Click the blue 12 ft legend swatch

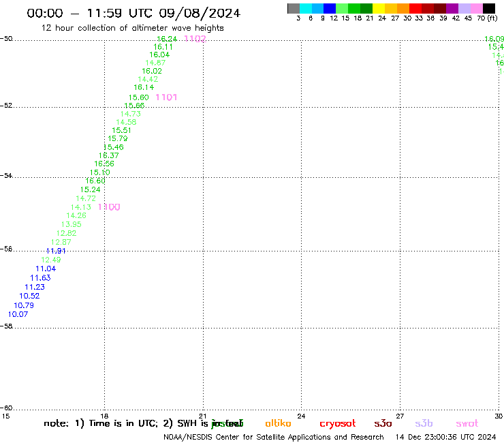point(330,8)
